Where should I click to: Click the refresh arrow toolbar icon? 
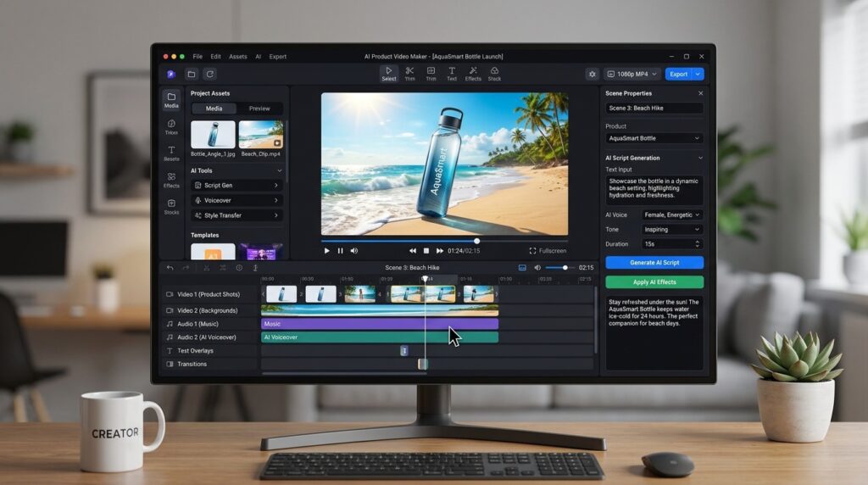click(210, 74)
